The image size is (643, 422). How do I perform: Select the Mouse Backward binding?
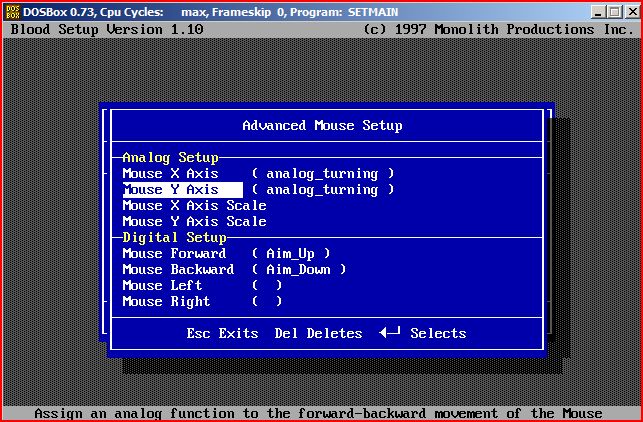coord(178,269)
